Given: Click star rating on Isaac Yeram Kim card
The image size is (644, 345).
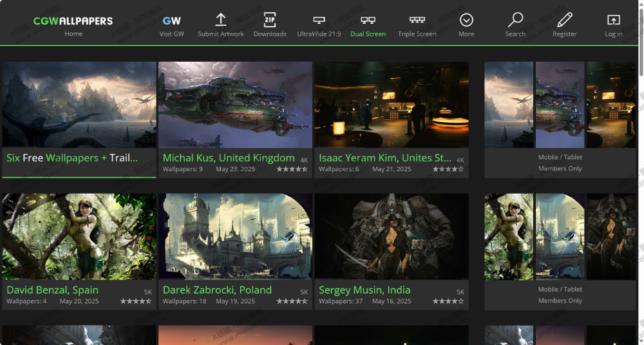Looking at the screenshot, I should pyautogui.click(x=448, y=169).
